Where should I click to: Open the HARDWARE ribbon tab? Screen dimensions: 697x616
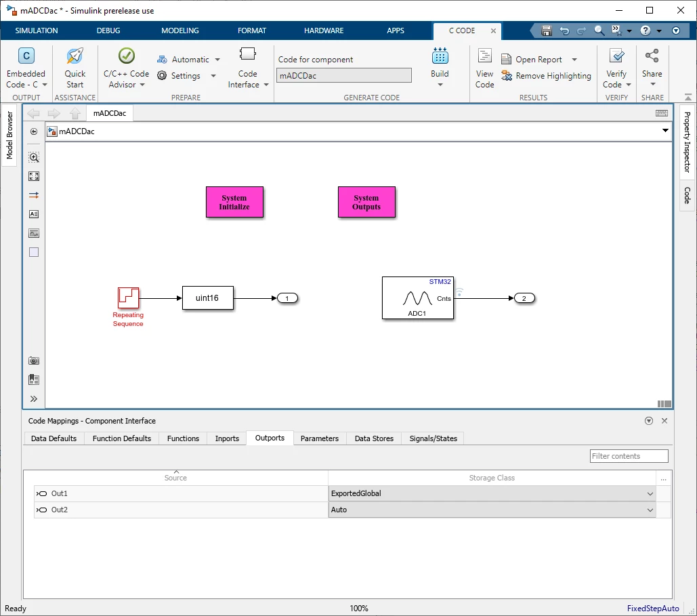pos(324,30)
